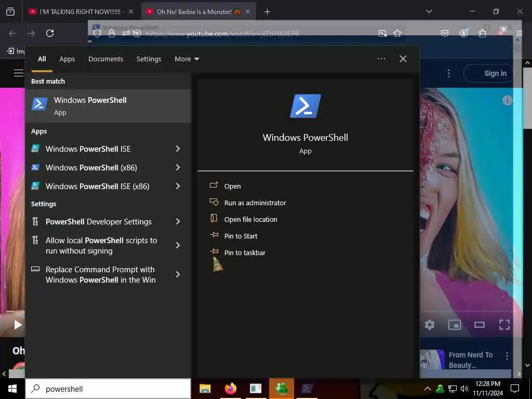The height and width of the screenshot is (399, 532).
Task: Expand Windows PowerShell ISE chevron arrow
Action: [x=178, y=149]
